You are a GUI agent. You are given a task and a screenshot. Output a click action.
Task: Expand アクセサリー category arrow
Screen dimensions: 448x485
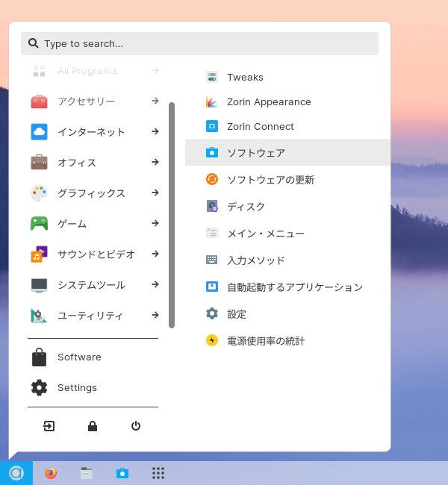pos(155,101)
